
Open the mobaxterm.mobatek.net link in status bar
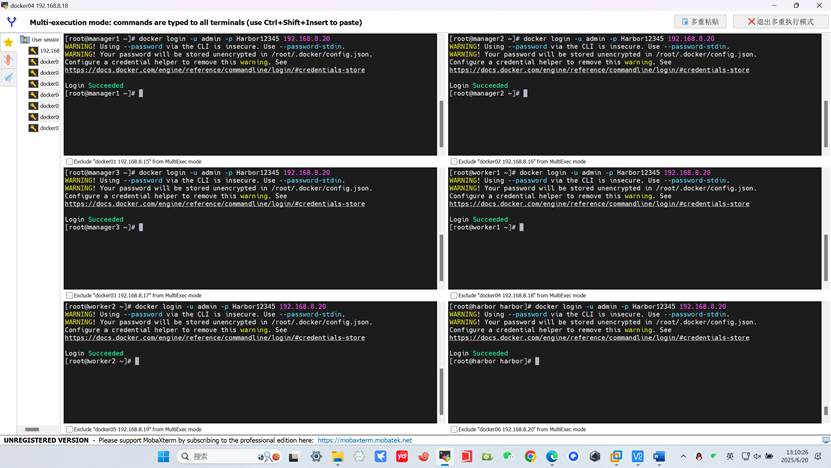tap(365, 440)
